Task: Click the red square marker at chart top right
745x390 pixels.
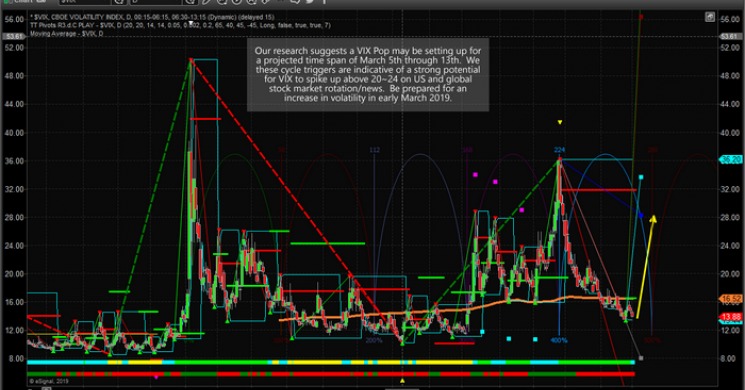Action: pos(641,17)
